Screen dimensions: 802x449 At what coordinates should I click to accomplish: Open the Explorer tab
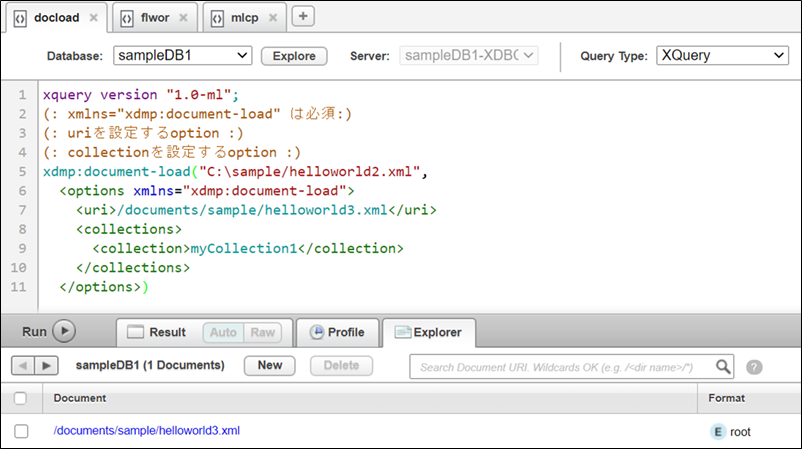(x=429, y=332)
